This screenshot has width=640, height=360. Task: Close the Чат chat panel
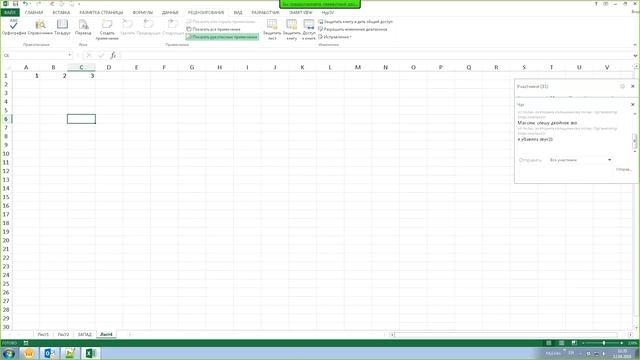coord(633,104)
